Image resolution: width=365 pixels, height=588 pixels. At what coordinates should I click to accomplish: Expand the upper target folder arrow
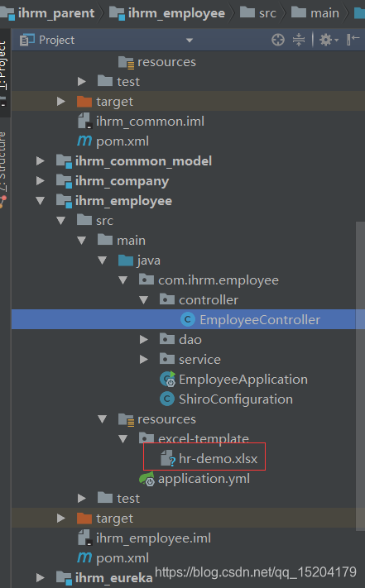[60, 101]
